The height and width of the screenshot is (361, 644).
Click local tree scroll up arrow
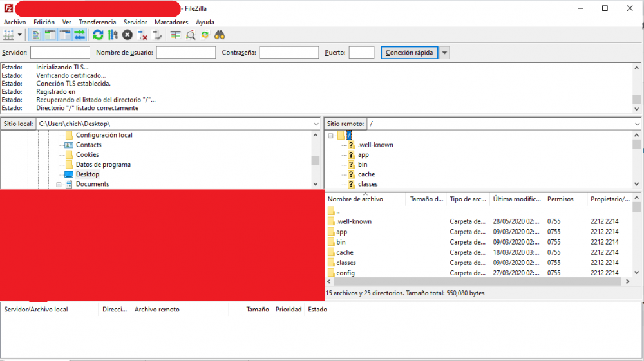click(x=316, y=135)
